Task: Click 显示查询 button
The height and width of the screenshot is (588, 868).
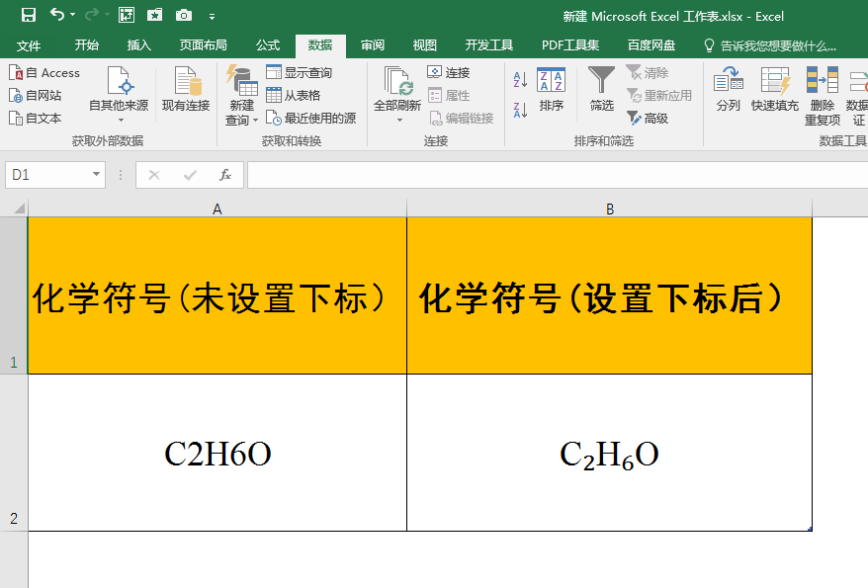Action: (299, 72)
